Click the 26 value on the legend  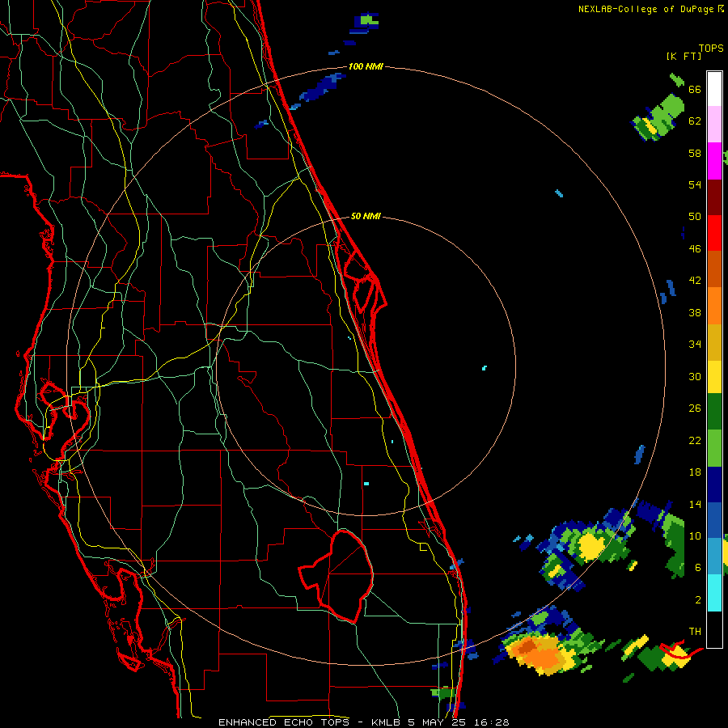[x=695, y=408]
